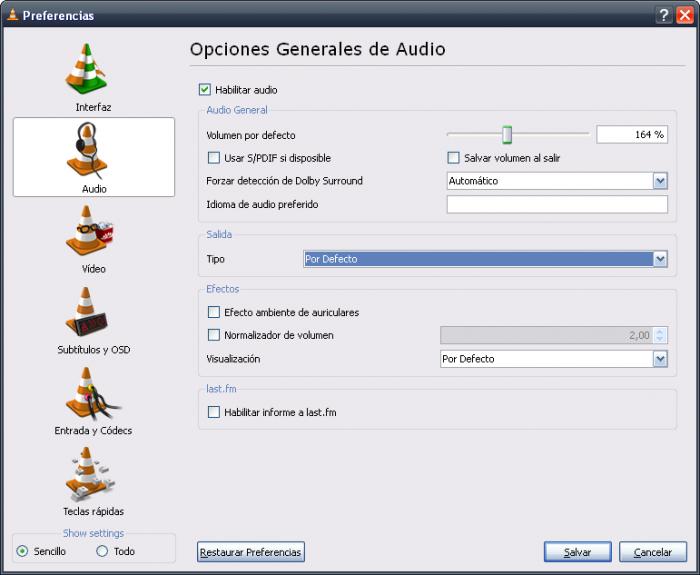Image resolution: width=700 pixels, height=575 pixels.
Task: Turn on Normalizador de volumen
Action: point(214,335)
